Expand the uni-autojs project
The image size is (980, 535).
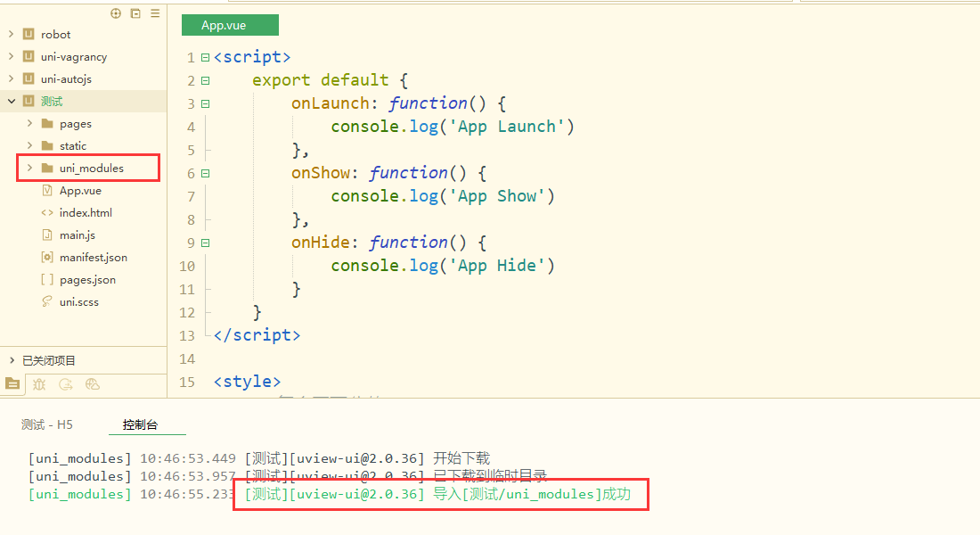tap(12, 78)
